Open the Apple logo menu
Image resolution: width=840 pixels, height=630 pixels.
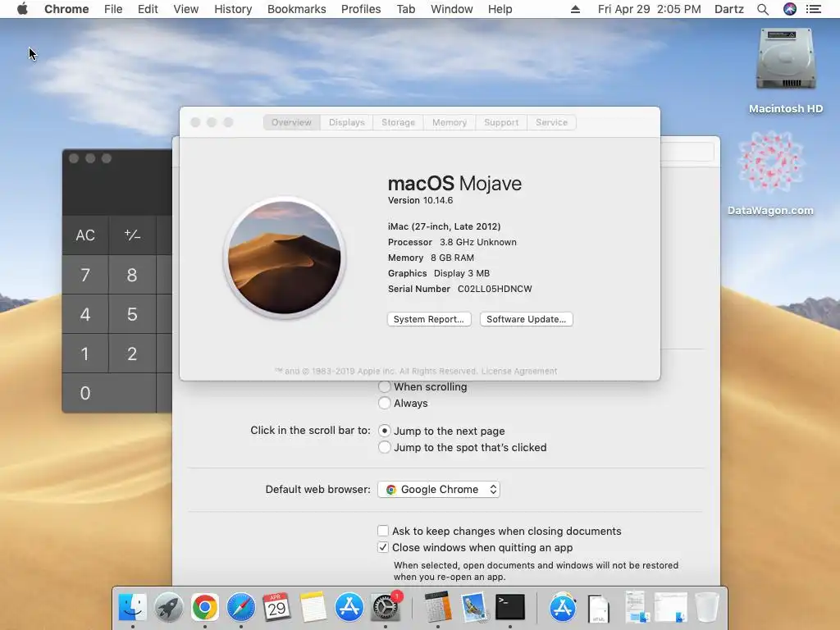(22, 9)
